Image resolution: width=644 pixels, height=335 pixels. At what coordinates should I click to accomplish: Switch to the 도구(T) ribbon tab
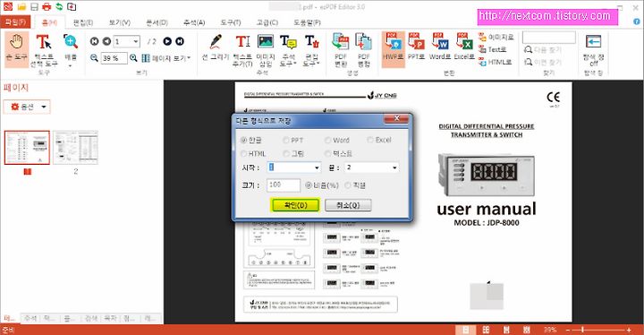(231, 22)
